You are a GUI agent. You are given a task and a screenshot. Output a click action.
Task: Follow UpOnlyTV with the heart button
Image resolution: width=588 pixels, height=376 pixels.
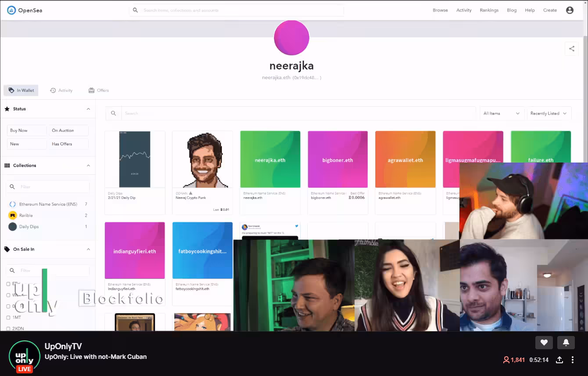pos(544,343)
